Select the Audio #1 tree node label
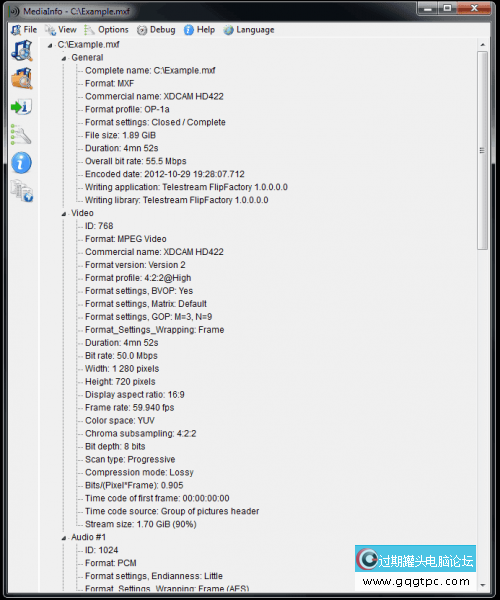Screen dimensions: 500x600 coord(88,537)
